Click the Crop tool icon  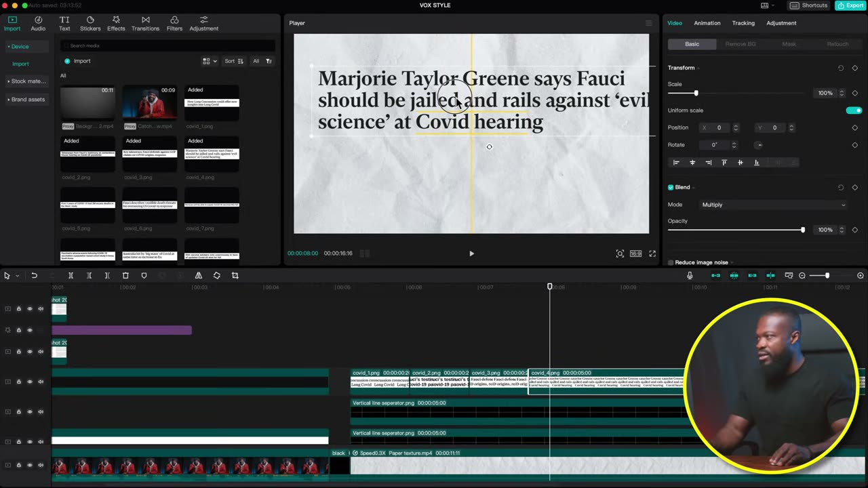point(235,276)
